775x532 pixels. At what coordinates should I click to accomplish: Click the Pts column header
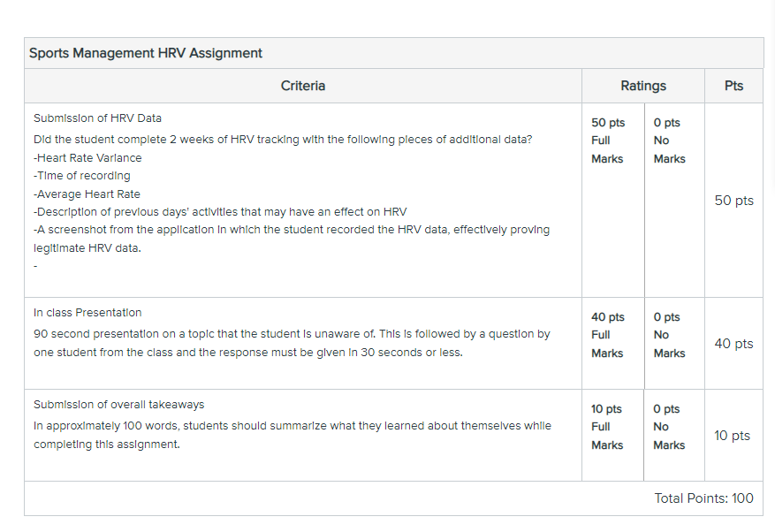coord(734,86)
